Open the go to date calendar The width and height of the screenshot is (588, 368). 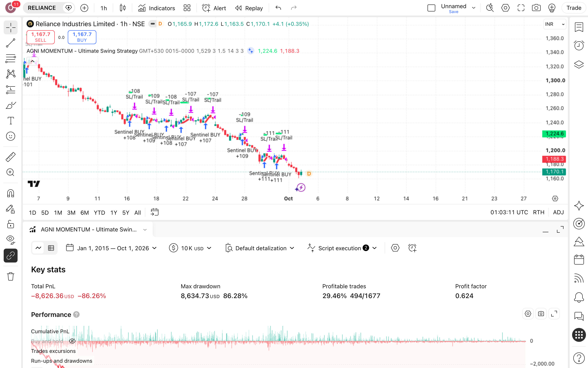point(155,212)
